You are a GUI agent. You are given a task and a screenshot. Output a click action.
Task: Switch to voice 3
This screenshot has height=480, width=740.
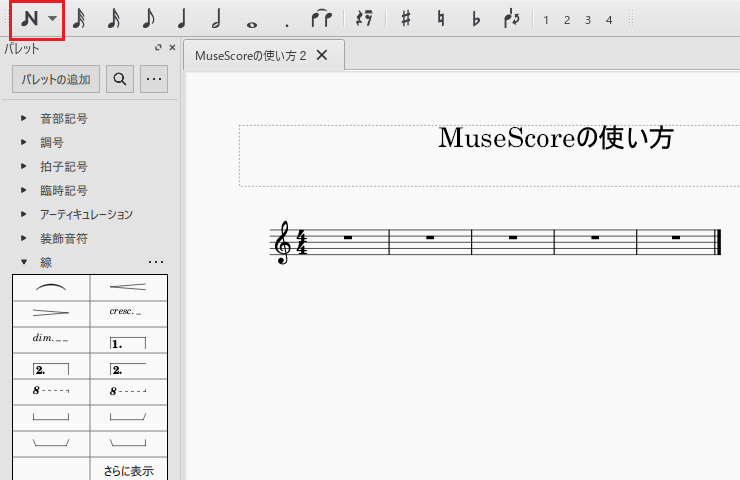(588, 20)
